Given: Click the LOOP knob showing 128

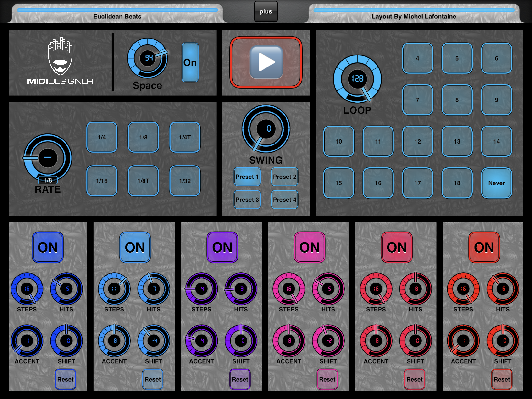Looking at the screenshot, I should coord(357,79).
